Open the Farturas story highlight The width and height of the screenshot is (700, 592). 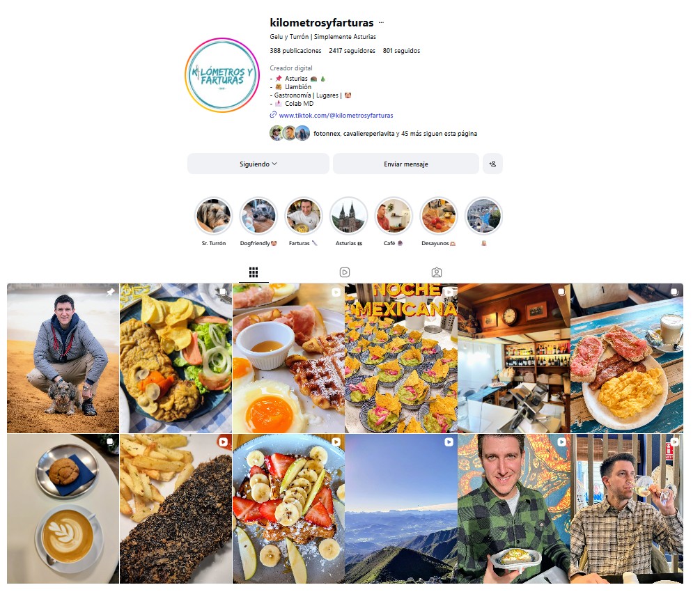[x=304, y=216]
